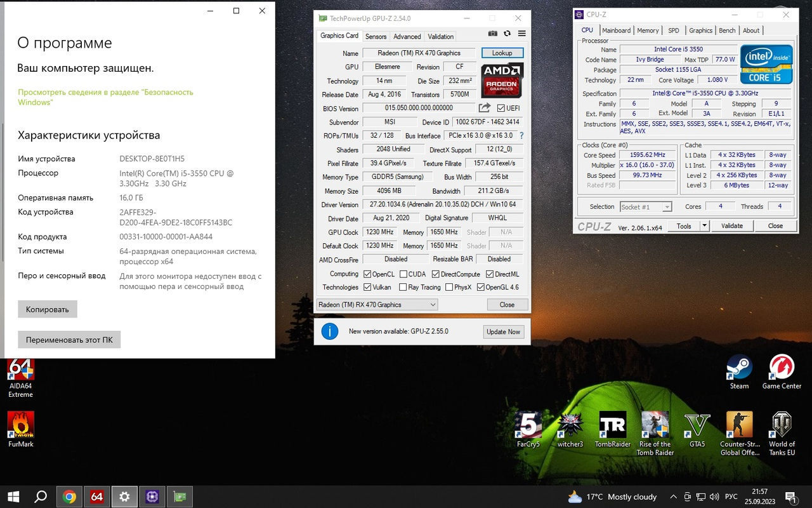Open the Memory tab in CPU-Z
Screen dimensions: 812x508
648,30
